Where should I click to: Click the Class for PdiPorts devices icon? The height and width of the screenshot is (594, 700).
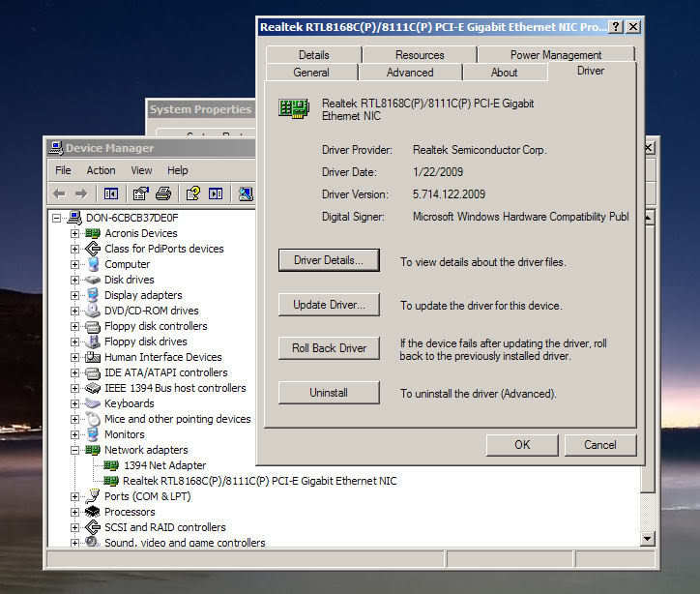coord(93,249)
